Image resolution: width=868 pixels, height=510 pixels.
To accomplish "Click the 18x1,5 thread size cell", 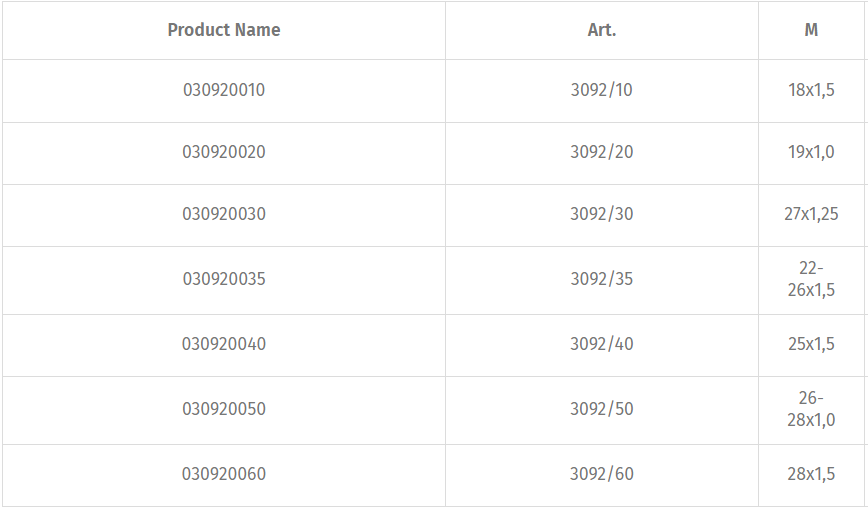I will click(811, 90).
